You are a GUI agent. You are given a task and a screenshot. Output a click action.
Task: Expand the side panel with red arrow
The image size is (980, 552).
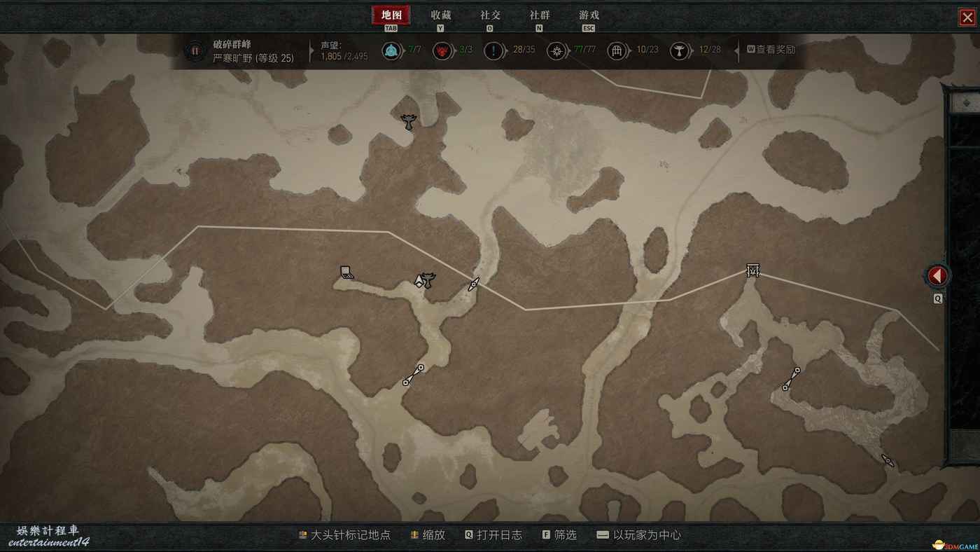(937, 276)
